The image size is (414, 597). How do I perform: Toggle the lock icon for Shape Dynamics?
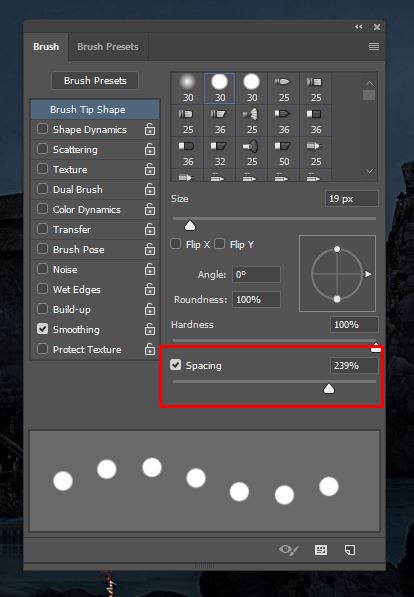pos(150,129)
